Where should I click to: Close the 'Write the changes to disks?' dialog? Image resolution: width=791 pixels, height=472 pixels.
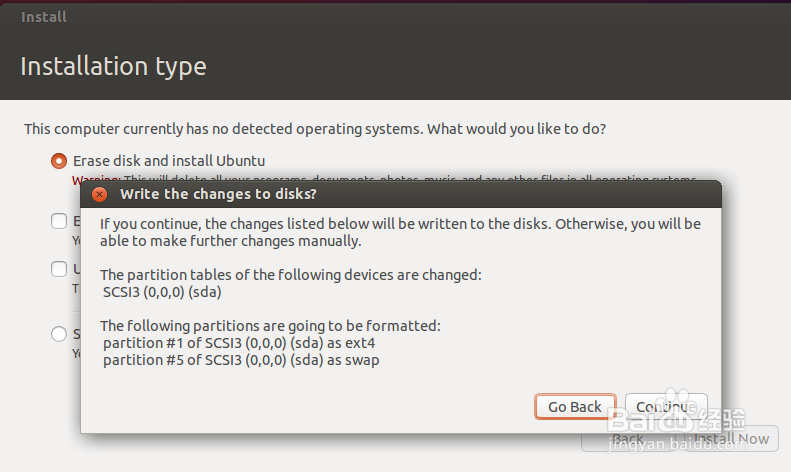pyautogui.click(x=99, y=194)
